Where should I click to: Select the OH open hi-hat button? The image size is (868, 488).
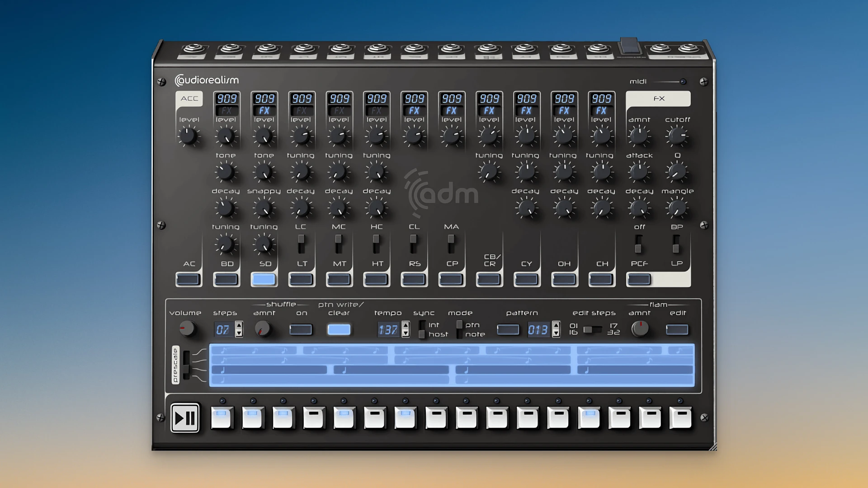pos(564,280)
